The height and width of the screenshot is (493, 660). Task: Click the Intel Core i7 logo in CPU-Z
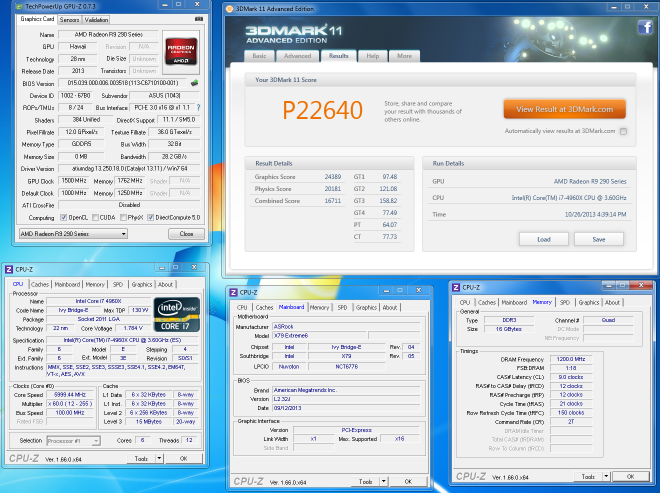[x=177, y=314]
